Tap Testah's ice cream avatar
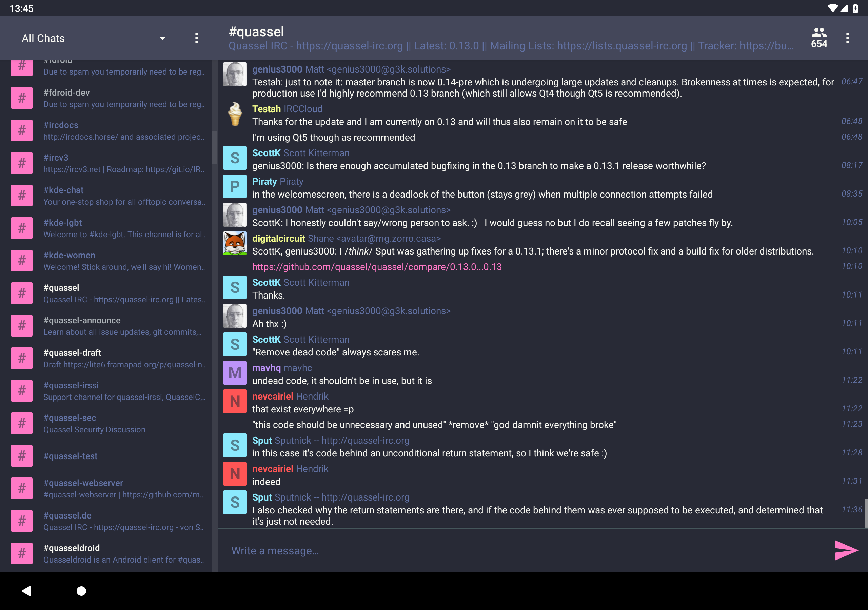Screen dimensions: 868x610 pos(235,114)
